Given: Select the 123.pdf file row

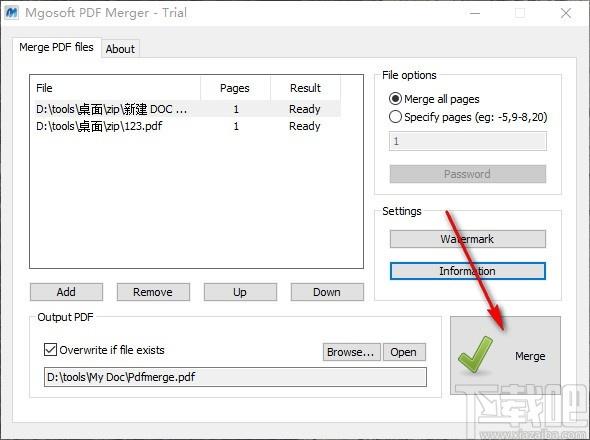Looking at the screenshot, I should 187,126.
